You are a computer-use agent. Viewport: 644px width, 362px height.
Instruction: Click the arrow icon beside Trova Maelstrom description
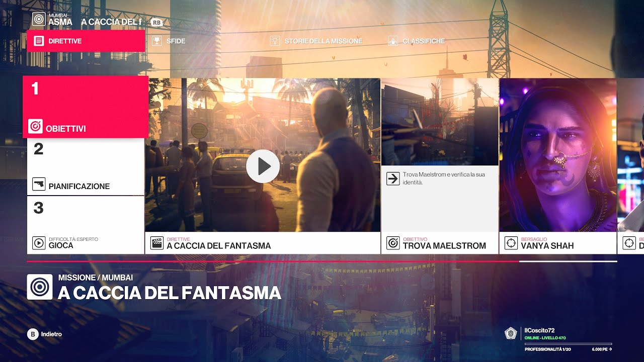click(393, 178)
